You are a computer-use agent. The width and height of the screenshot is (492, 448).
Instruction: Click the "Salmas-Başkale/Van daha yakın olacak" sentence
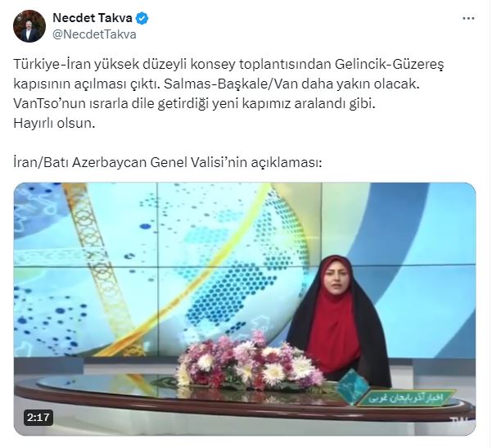(x=291, y=84)
